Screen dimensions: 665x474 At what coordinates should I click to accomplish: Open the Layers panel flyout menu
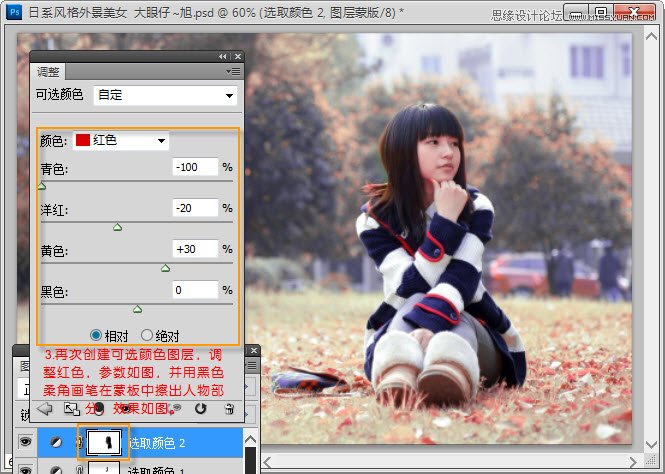point(252,365)
